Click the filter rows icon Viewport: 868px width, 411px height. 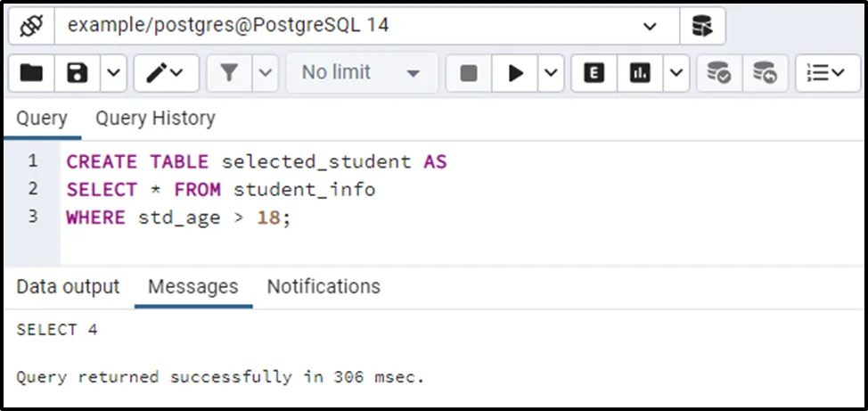(229, 73)
